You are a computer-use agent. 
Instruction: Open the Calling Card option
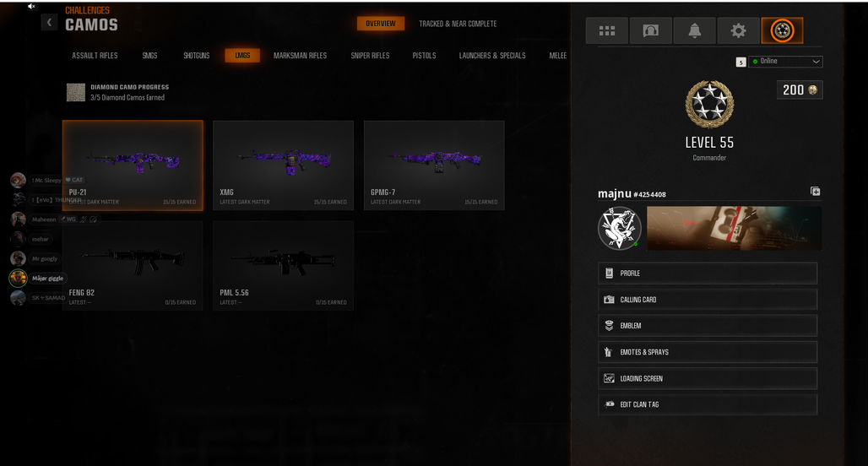[708, 300]
